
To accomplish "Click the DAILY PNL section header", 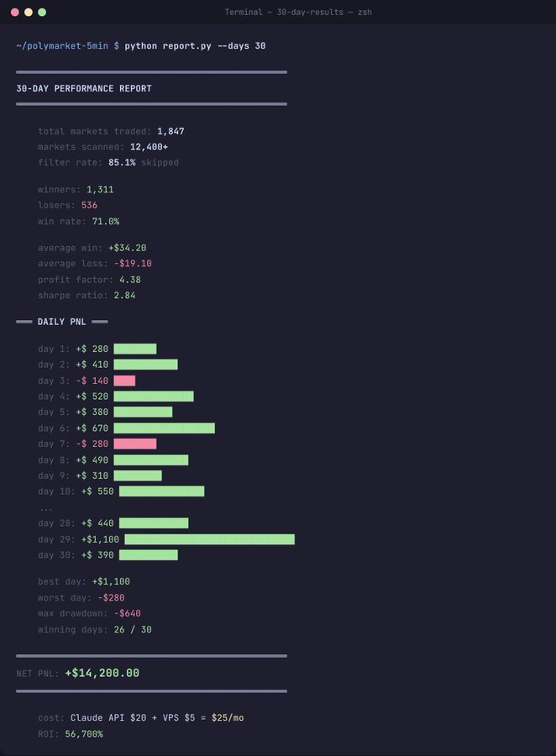I will tap(61, 322).
